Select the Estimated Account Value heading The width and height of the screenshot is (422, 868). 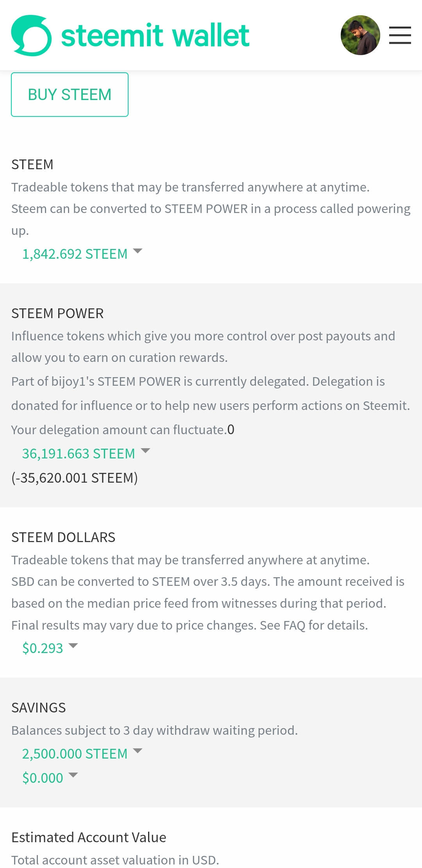click(89, 838)
